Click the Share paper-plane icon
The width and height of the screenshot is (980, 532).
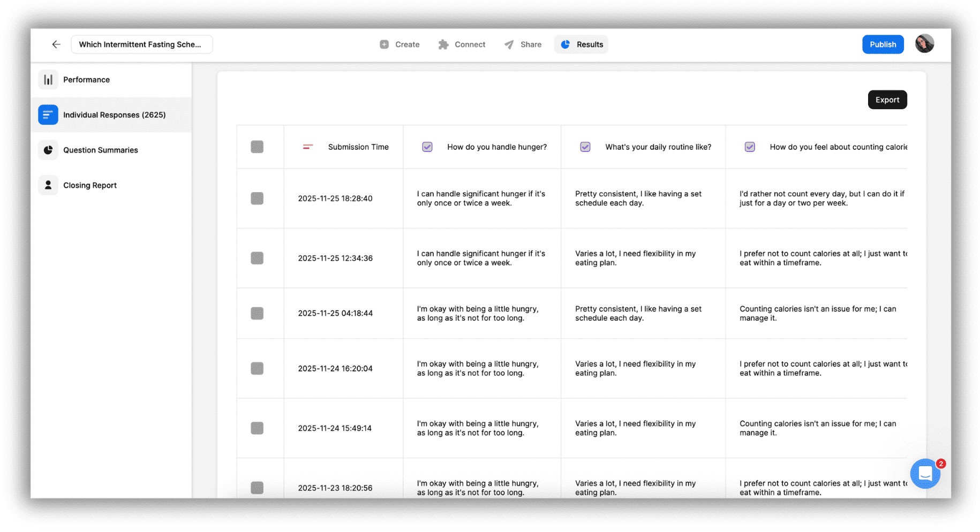click(x=509, y=44)
